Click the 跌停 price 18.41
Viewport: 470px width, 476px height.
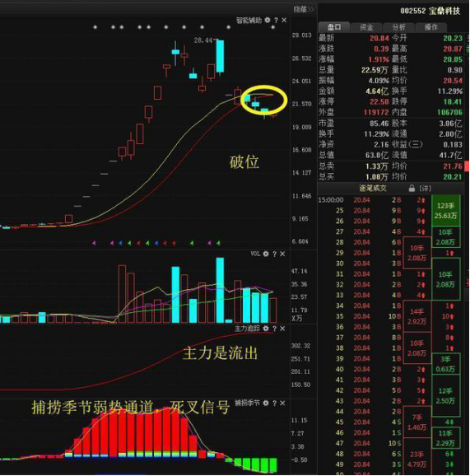tap(453, 101)
